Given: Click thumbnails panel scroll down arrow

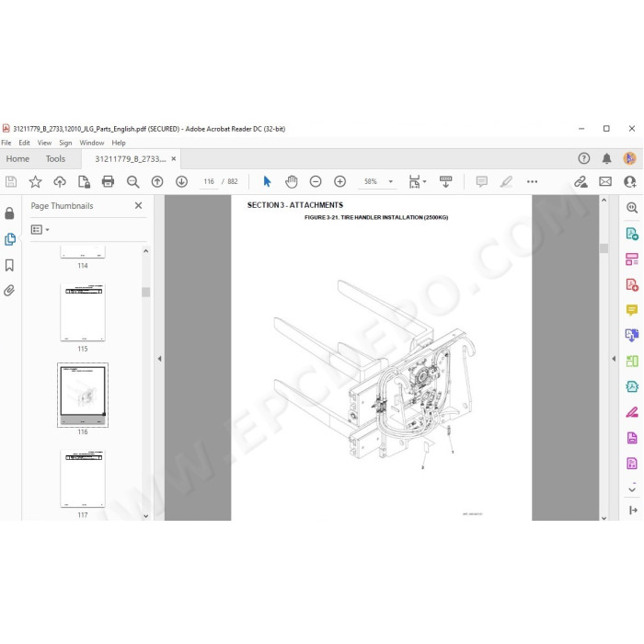Looking at the screenshot, I should click(145, 516).
